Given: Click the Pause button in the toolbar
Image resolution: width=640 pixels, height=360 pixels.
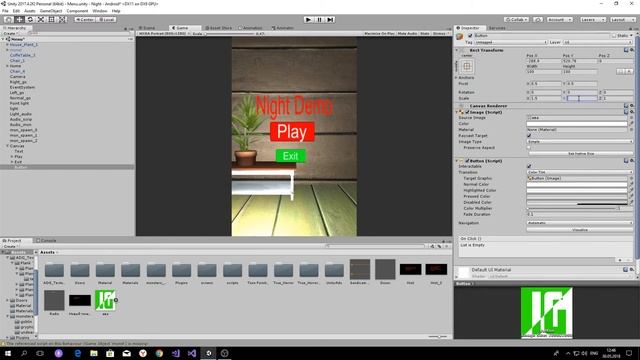Looking at the screenshot, I should point(320,20).
